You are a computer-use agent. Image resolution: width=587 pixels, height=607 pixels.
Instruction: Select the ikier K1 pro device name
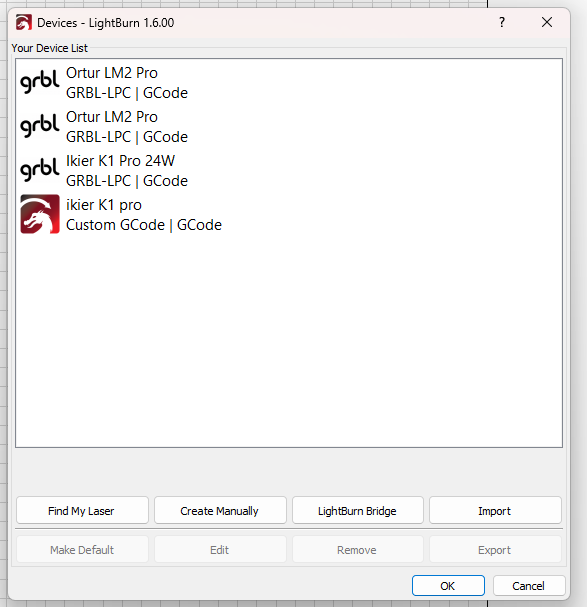[104, 205]
